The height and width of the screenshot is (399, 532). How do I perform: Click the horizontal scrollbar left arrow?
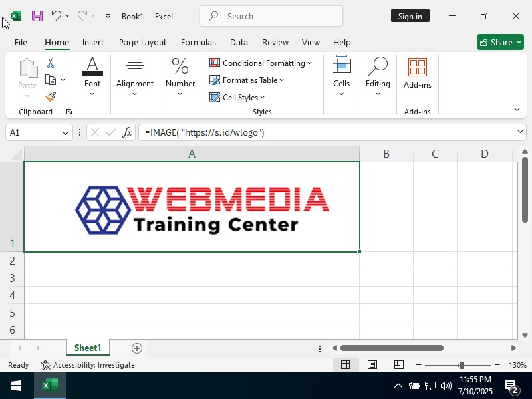pos(334,348)
